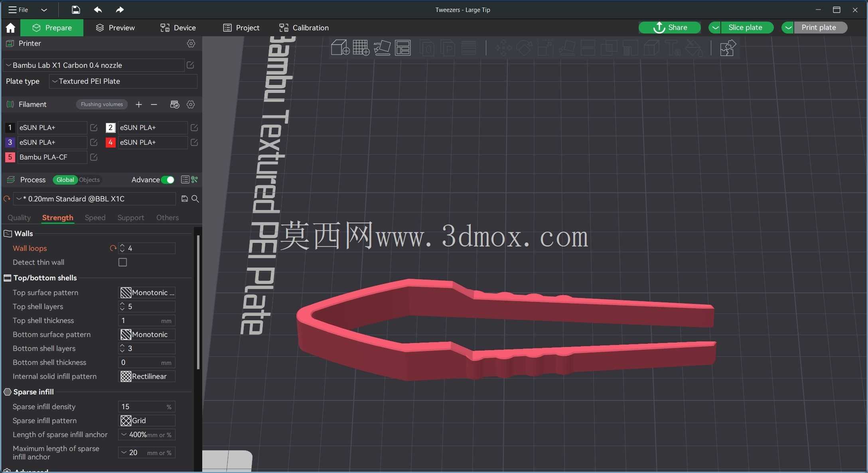Enable the Detect thin wall checkbox
The height and width of the screenshot is (473, 868).
122,262
